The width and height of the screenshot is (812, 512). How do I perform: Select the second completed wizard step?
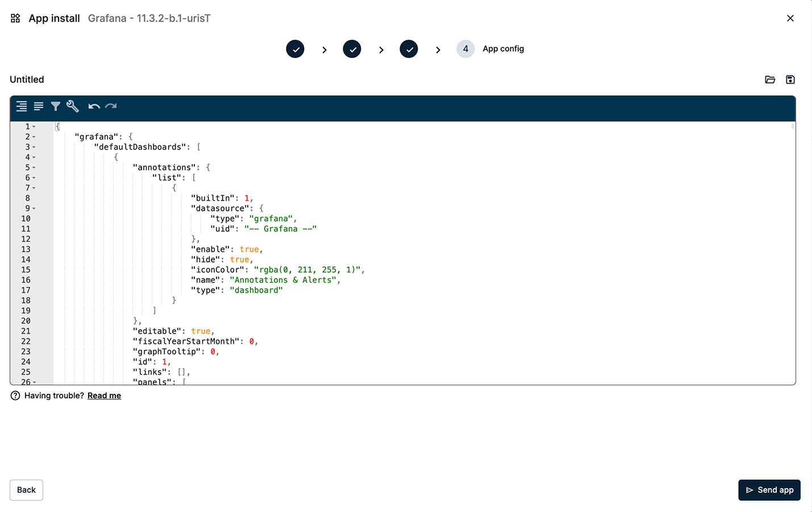352,49
